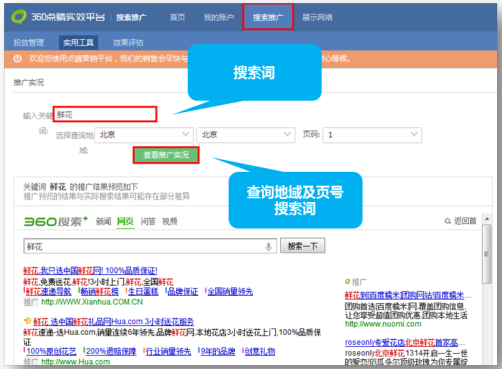Image resolution: width=502 pixels, height=369 pixels.
Task: Click the microphone voice search icon
Action: [x=268, y=247]
